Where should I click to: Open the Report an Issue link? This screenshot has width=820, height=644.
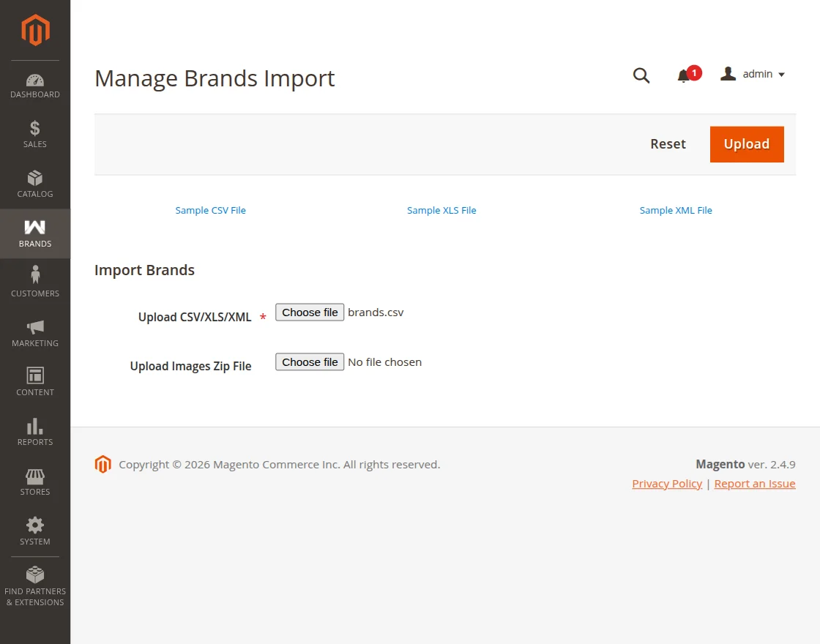point(755,484)
